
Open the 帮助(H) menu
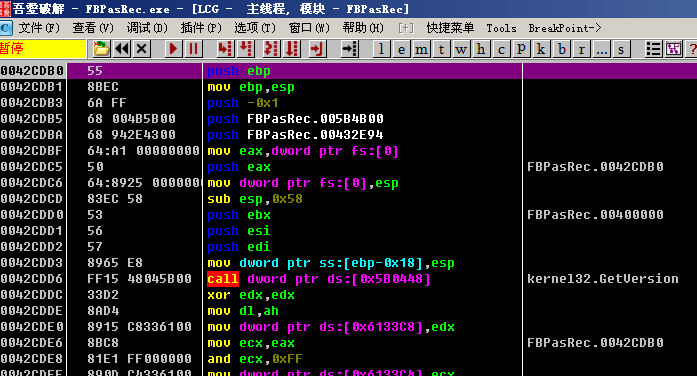pos(363,28)
